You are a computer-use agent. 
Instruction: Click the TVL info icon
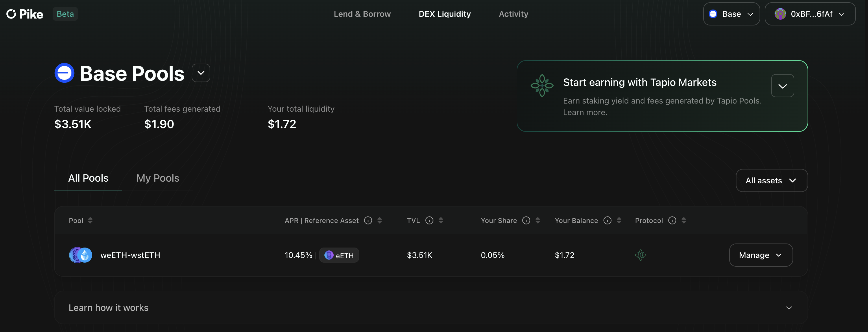tap(429, 220)
